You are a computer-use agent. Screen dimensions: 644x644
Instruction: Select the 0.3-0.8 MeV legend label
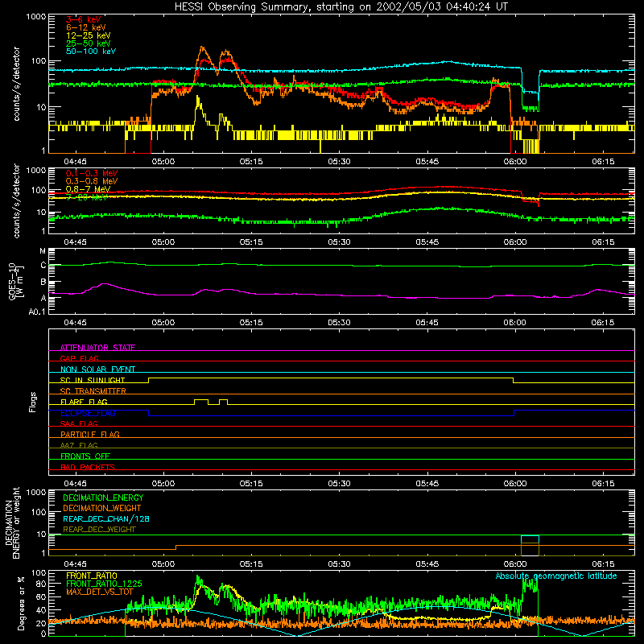[x=92, y=181]
